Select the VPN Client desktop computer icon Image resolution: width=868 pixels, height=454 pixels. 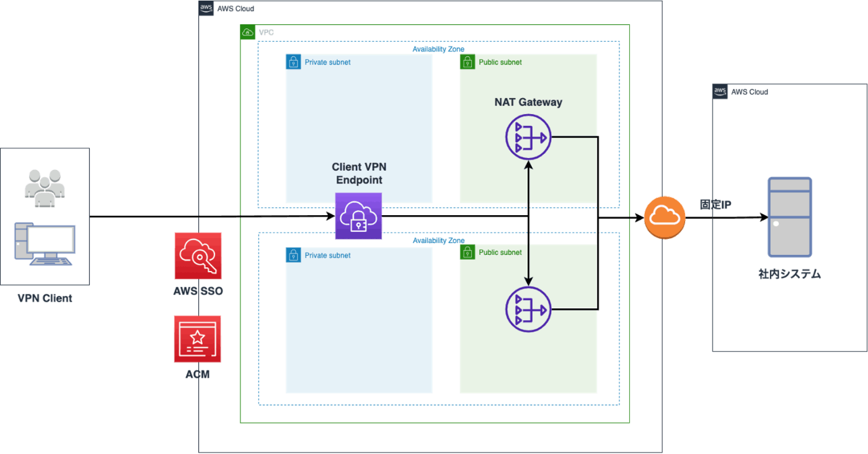[44, 245]
